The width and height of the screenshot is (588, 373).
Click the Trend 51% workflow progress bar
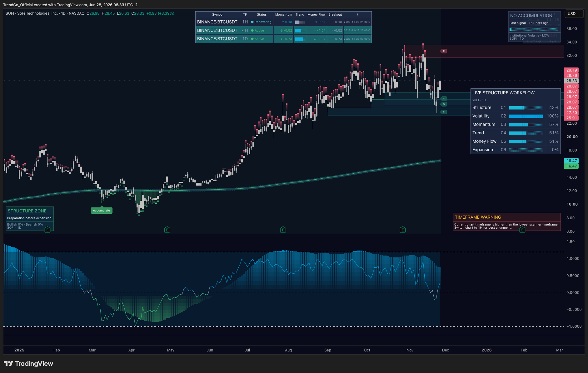tap(526, 133)
